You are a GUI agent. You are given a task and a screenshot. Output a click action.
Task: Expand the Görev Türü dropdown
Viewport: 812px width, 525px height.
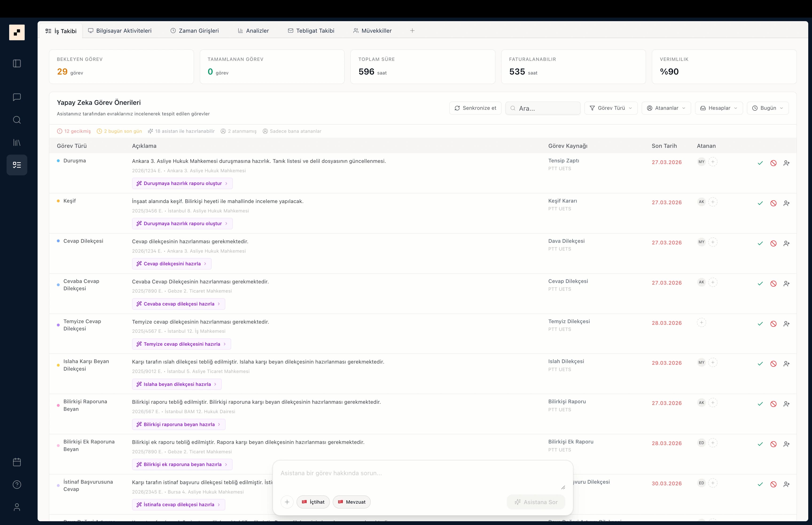point(611,108)
